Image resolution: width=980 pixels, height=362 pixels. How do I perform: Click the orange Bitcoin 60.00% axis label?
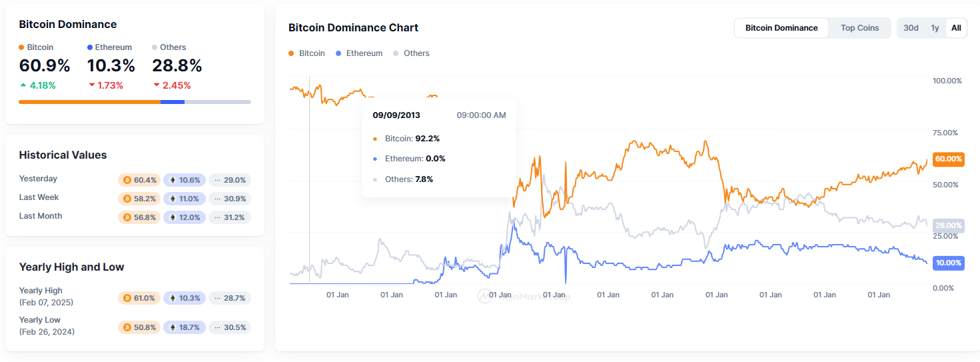948,159
